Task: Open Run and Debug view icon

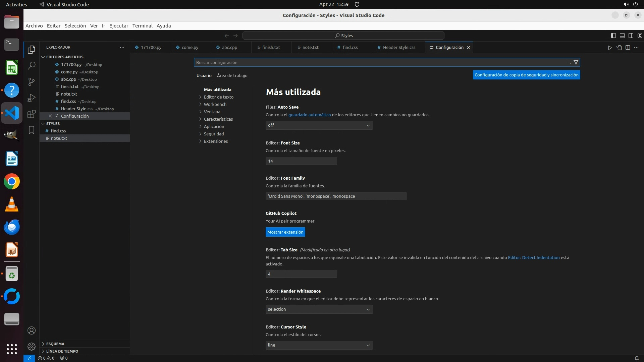Action: (32, 98)
